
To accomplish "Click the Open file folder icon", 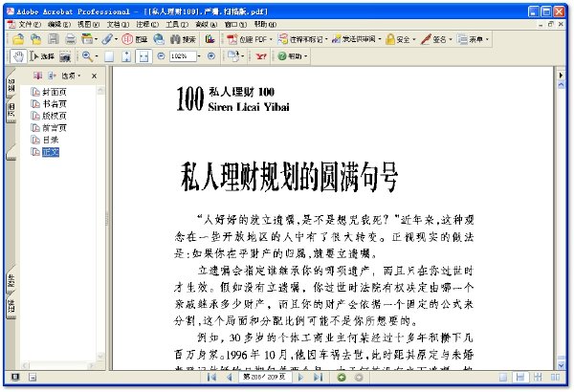I will pyautogui.click(x=18, y=39).
